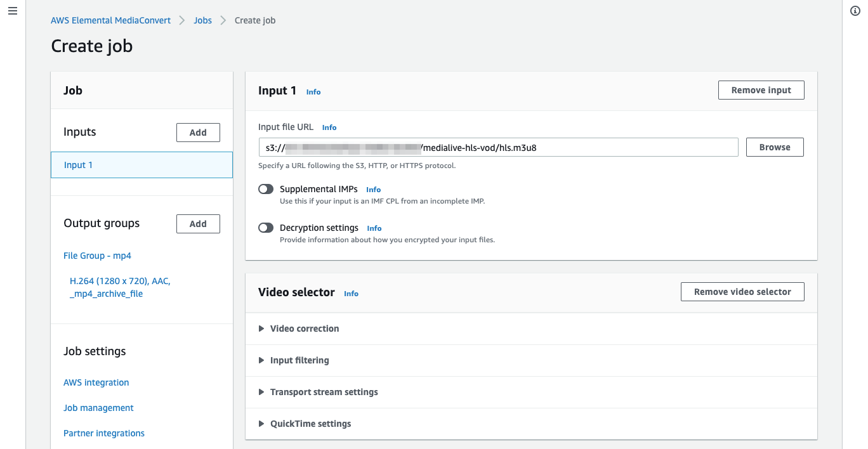
Task: Click inside the Input file URL field
Action: pos(498,146)
